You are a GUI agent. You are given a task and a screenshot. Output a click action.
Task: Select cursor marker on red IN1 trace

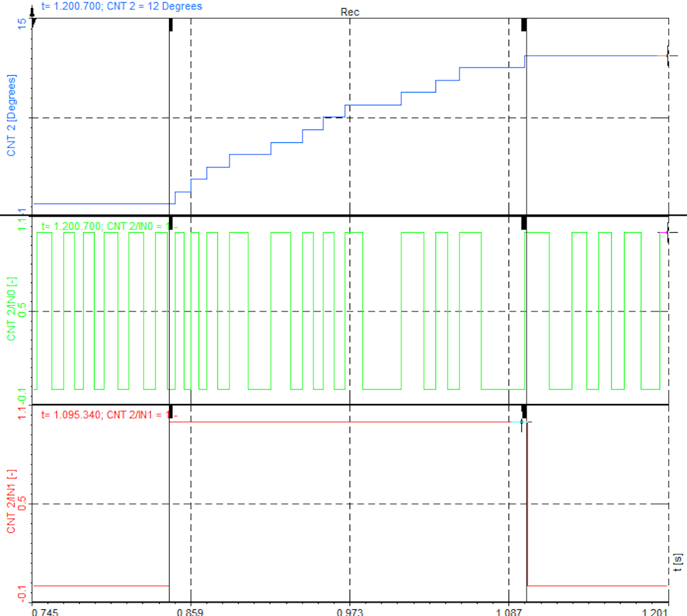tap(522, 422)
